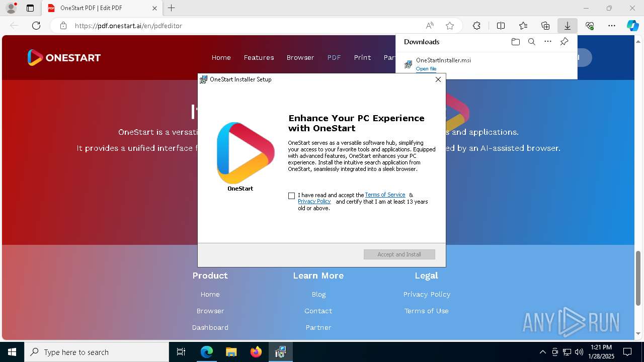644x362 pixels.
Task: Go to Home in site navigation
Action: (221, 57)
